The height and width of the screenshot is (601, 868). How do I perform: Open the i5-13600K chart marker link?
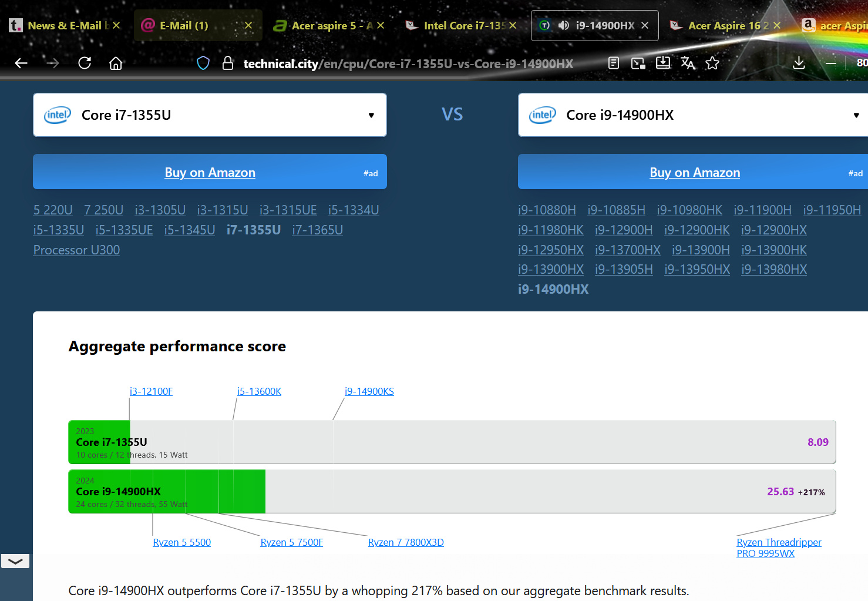coord(259,391)
